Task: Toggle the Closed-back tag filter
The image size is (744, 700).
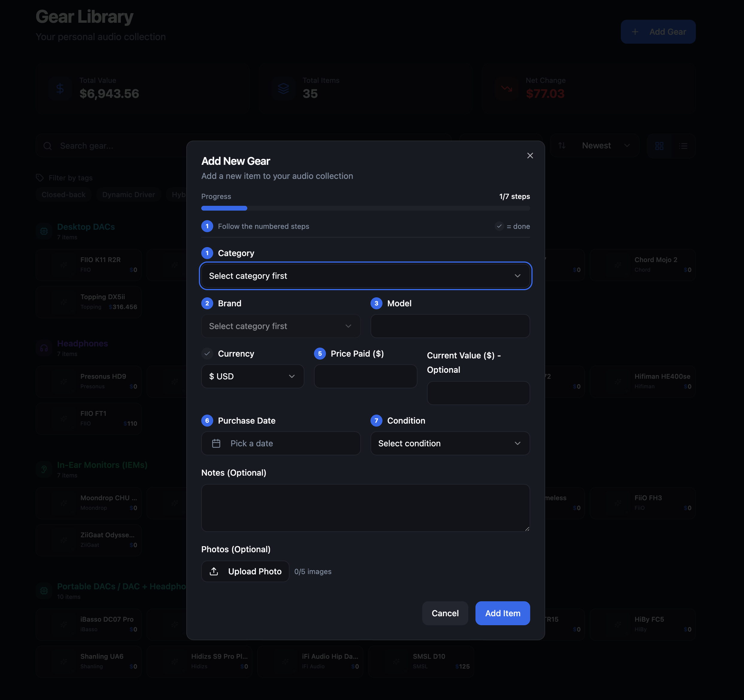Action: coord(63,195)
